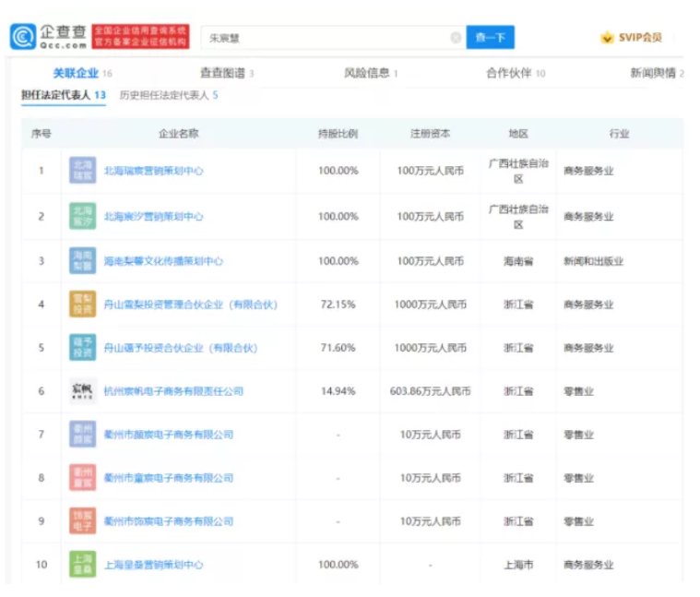Screen dimensions: 700x597
Task: Click the 宸帆 company logo in row 6
Action: coord(82,391)
